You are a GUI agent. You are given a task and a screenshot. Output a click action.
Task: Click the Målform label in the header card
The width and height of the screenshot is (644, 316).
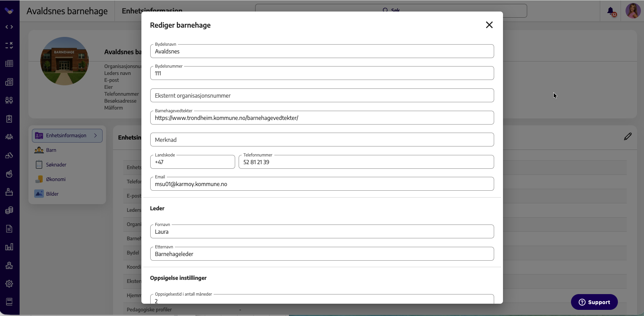113,108
